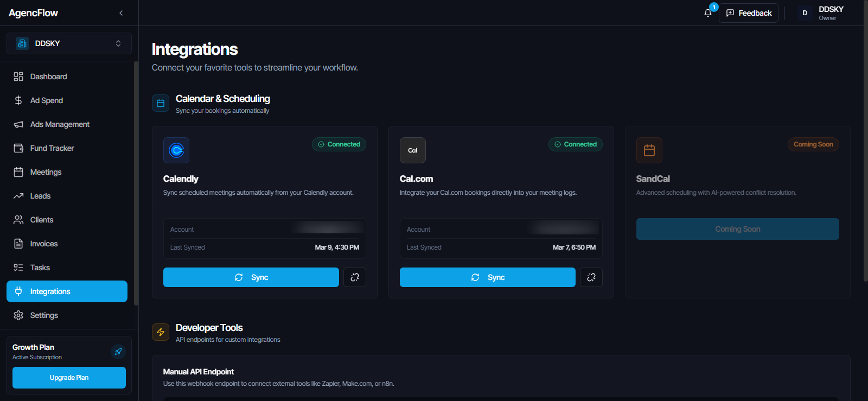Click the Clients people icon

[18, 220]
